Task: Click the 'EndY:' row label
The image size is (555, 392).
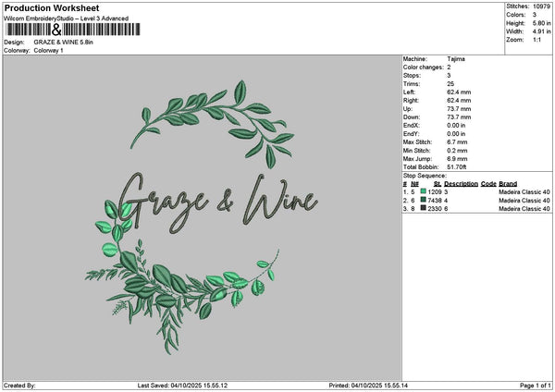Action: click(412, 134)
